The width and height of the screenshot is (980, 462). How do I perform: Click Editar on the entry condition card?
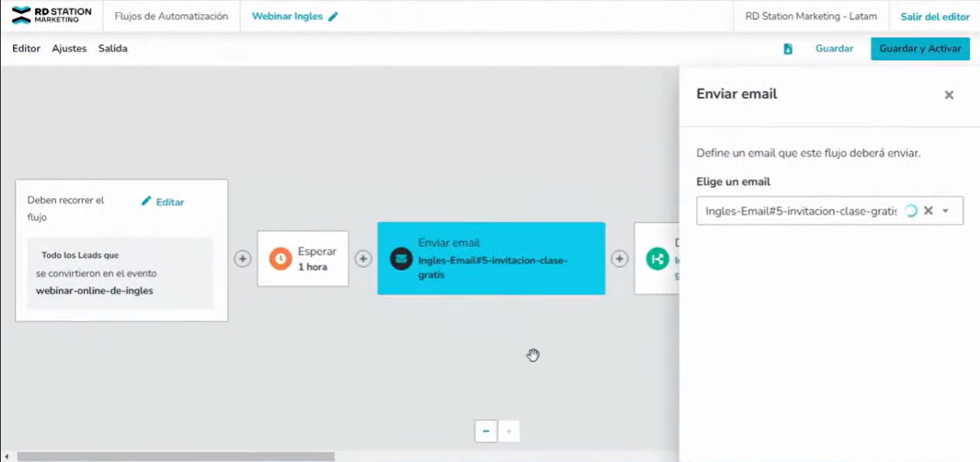pyautogui.click(x=163, y=202)
